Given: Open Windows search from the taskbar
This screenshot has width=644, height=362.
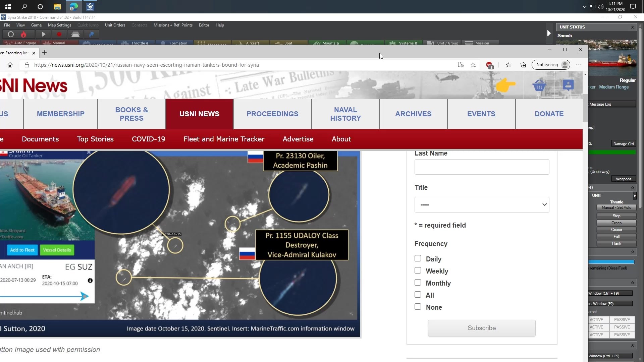Looking at the screenshot, I should [x=24, y=6].
